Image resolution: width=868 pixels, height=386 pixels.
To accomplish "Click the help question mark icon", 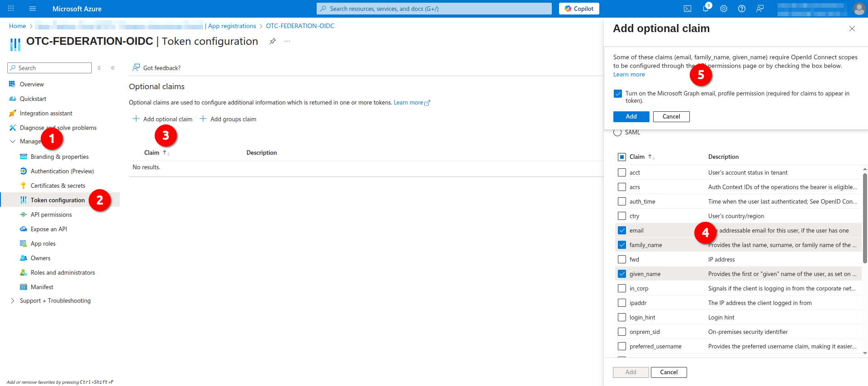I will tap(742, 9).
